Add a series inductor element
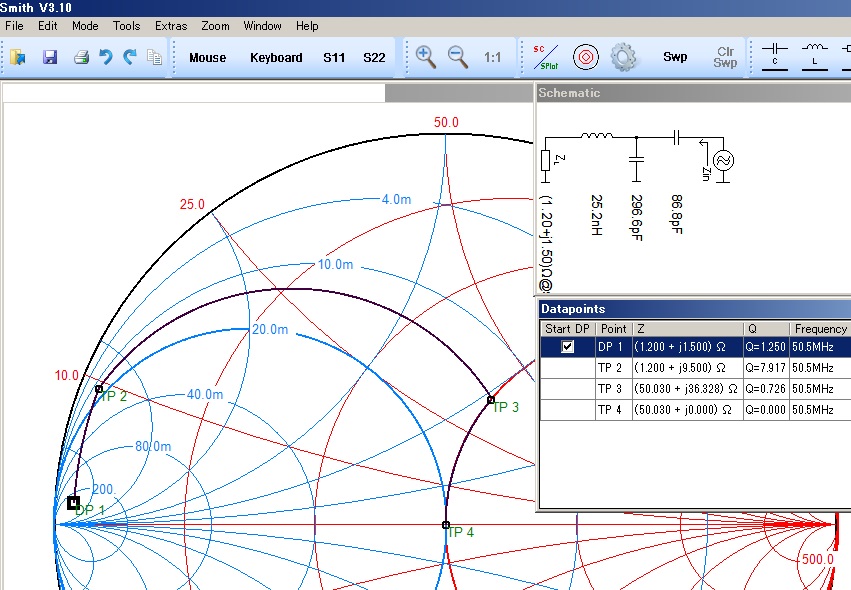 tap(815, 54)
